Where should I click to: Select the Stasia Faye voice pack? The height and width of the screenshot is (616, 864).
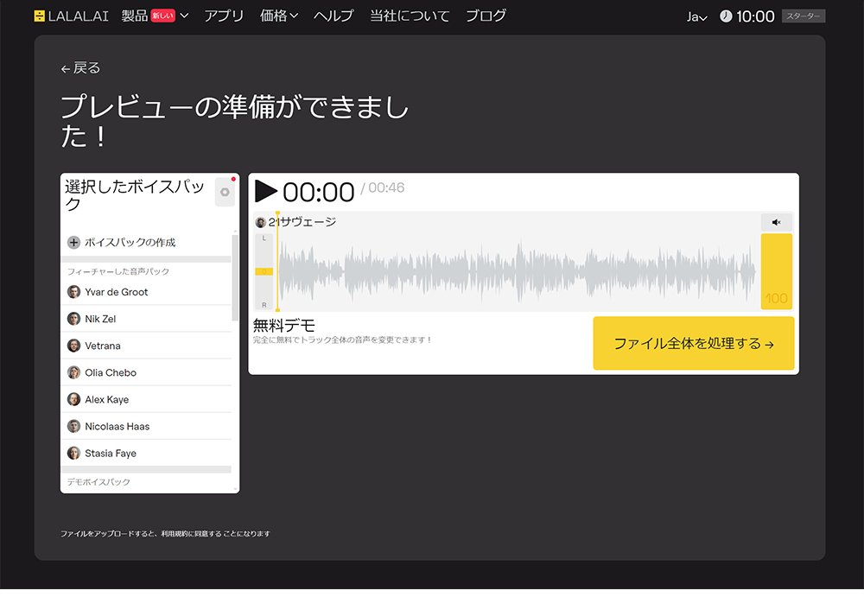coord(110,453)
